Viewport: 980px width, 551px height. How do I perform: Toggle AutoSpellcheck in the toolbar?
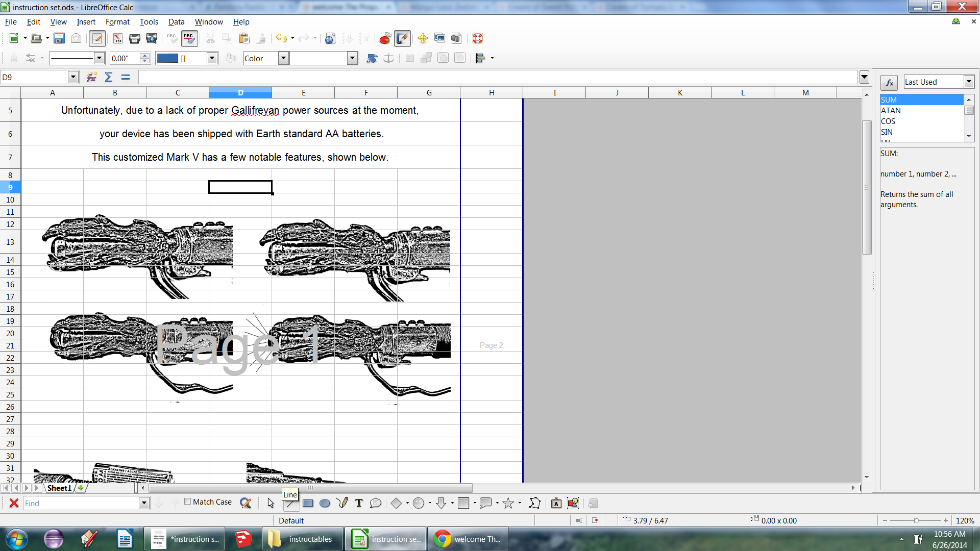coord(189,38)
